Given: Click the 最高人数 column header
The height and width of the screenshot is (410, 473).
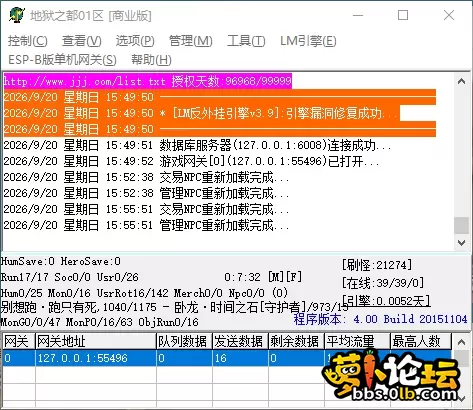Looking at the screenshot, I should 421,341.
